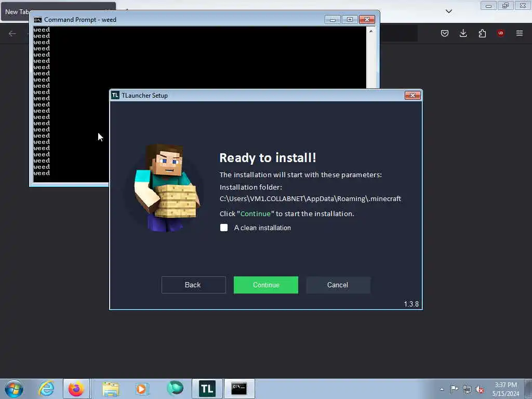
Task: Click the muted volume tray icon
Action: pyautogui.click(x=480, y=389)
